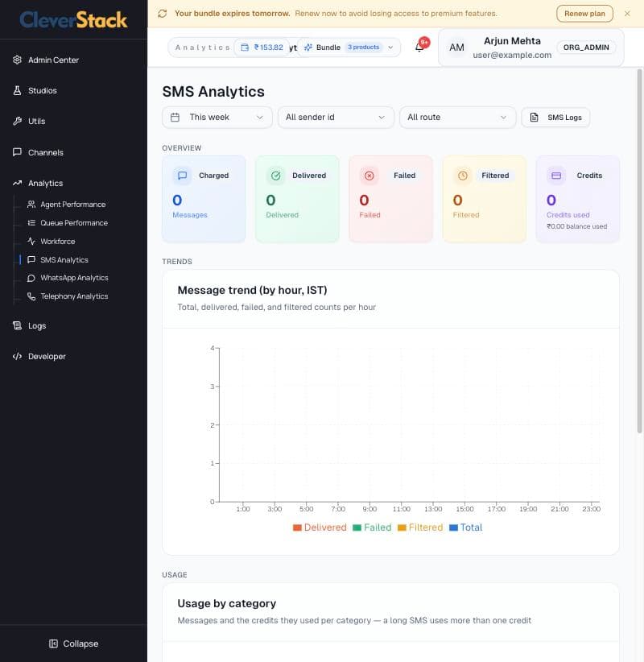
Task: Click the AM user avatar
Action: 456,48
